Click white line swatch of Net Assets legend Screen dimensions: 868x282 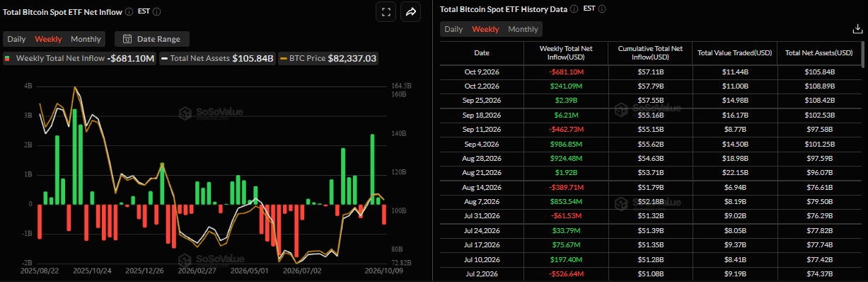coord(164,58)
